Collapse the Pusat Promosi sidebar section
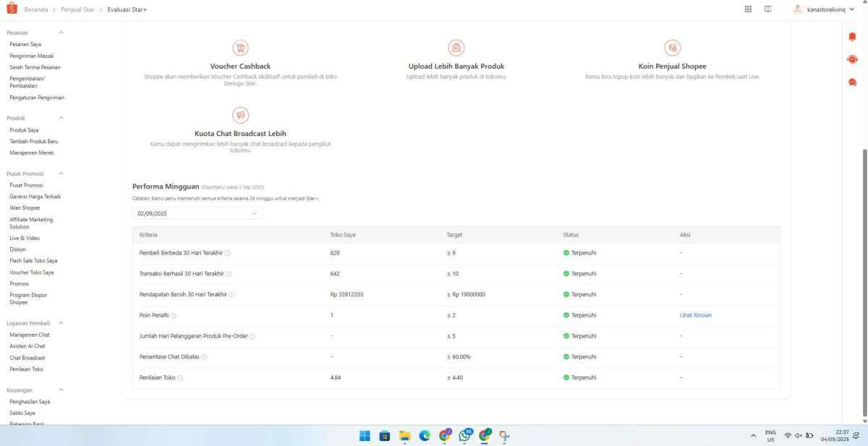This screenshot has width=868, height=446. click(x=61, y=173)
